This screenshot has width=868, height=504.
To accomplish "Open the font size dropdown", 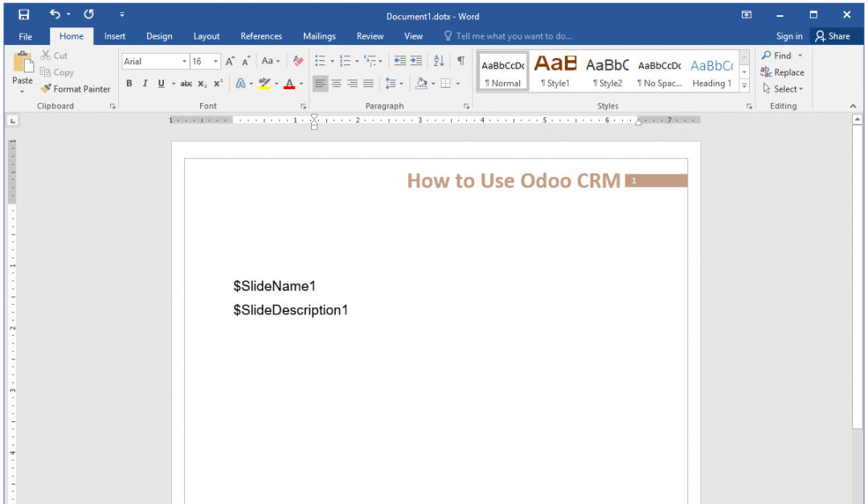I will click(x=213, y=60).
